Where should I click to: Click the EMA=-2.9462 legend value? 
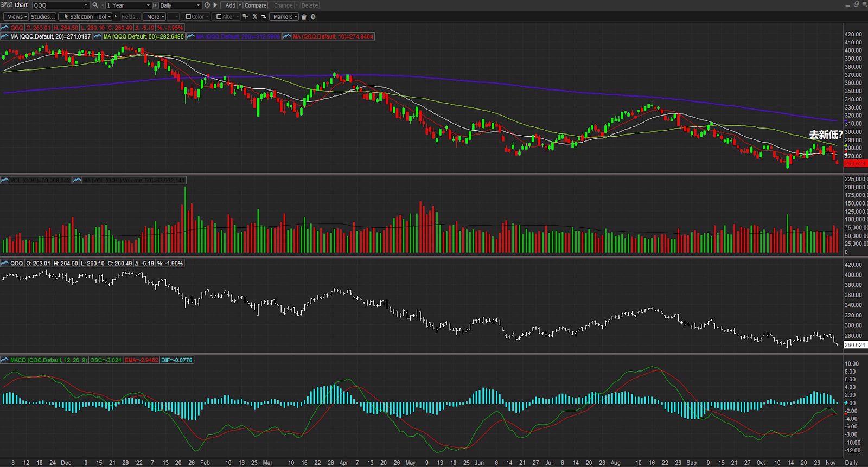pyautogui.click(x=142, y=360)
